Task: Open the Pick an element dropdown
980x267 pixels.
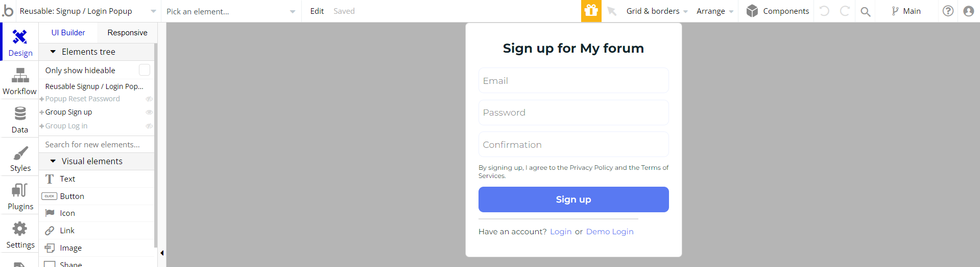Action: (231, 11)
